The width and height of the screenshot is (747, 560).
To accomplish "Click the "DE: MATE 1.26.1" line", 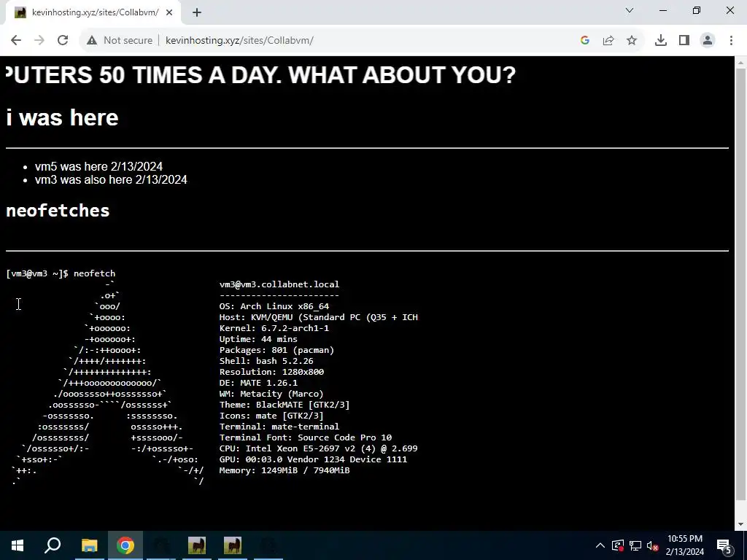I will 258,383.
